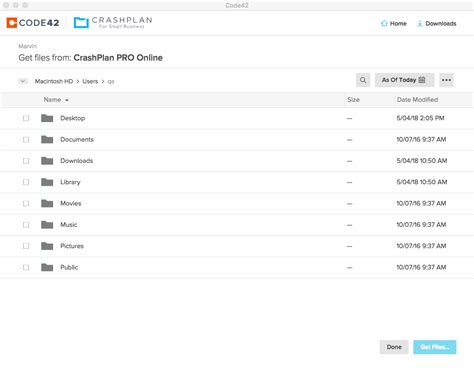The image size is (474, 368).
Task: Click the Size column header
Action: [x=353, y=100]
